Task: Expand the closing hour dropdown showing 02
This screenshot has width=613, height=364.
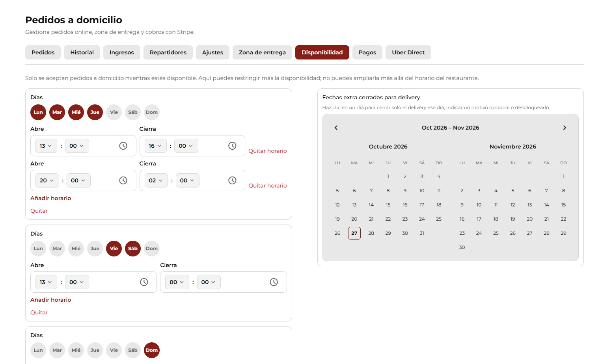Action: point(156,180)
